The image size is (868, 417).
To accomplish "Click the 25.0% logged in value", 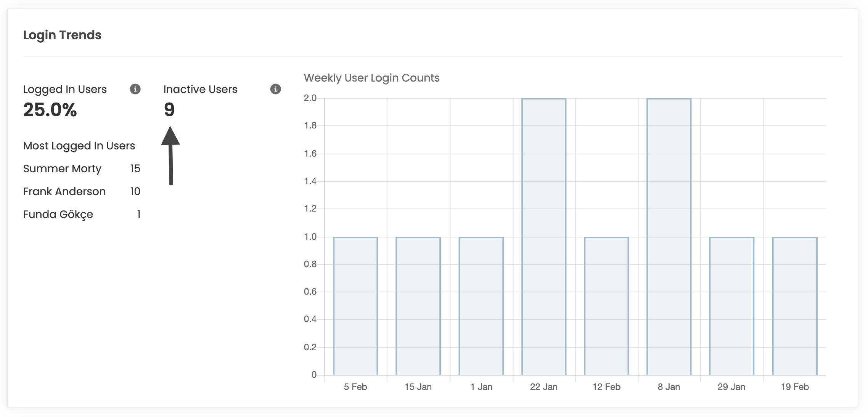I will tap(50, 110).
